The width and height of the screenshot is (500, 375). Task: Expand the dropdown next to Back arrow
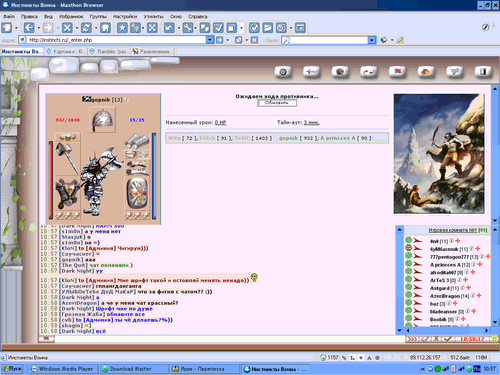38,28
